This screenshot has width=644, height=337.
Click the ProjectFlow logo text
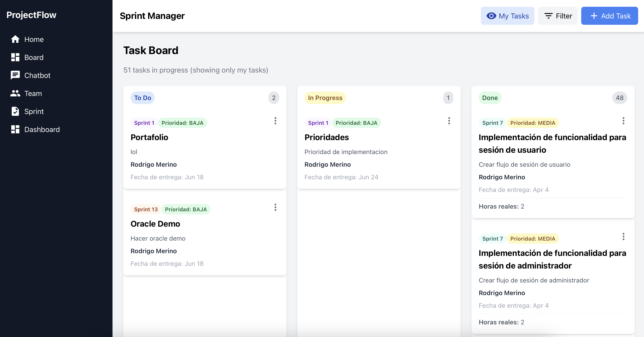coord(31,15)
